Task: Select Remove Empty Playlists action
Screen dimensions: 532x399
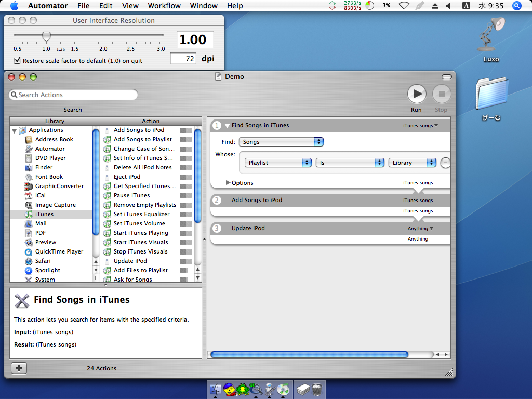Action: (145, 205)
